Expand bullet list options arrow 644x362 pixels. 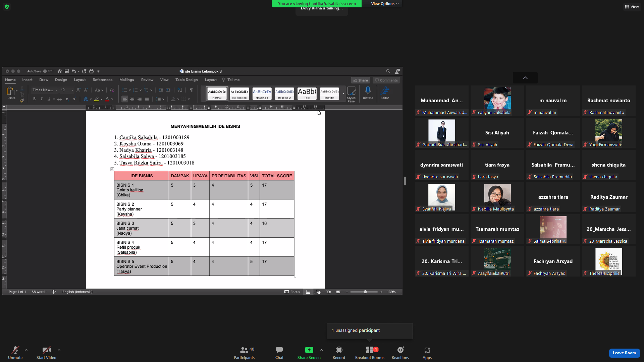129,90
